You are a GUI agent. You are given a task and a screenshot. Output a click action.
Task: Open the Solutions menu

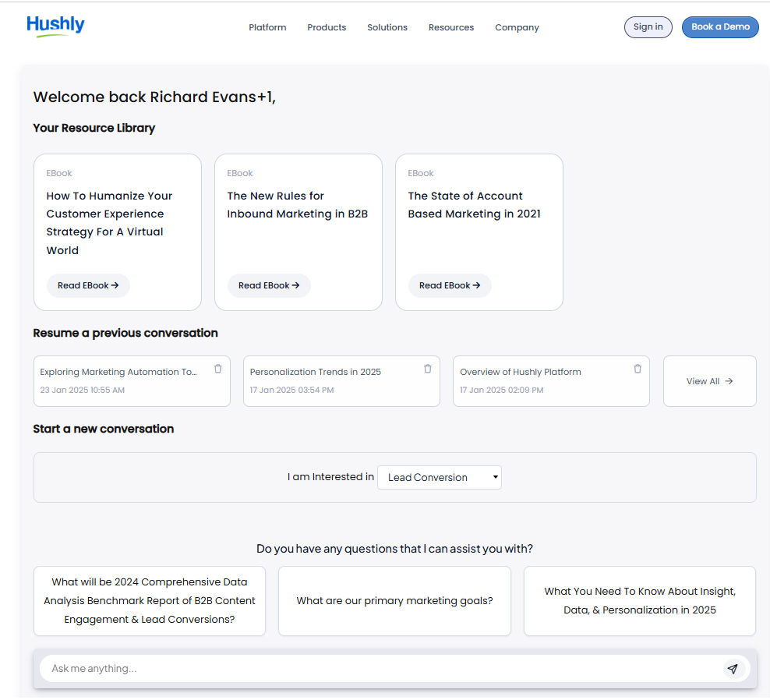tap(387, 27)
